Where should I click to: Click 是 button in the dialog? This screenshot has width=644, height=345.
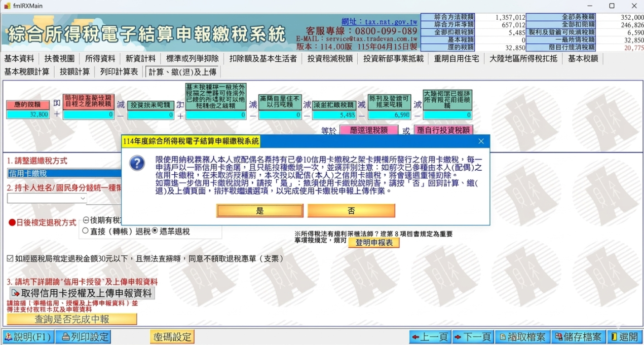point(260,211)
